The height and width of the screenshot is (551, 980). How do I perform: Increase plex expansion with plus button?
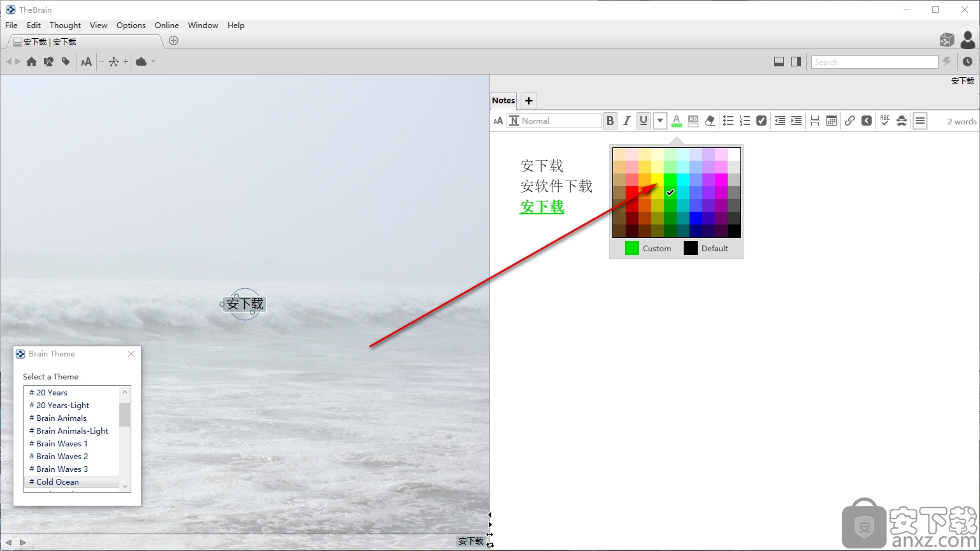126,62
